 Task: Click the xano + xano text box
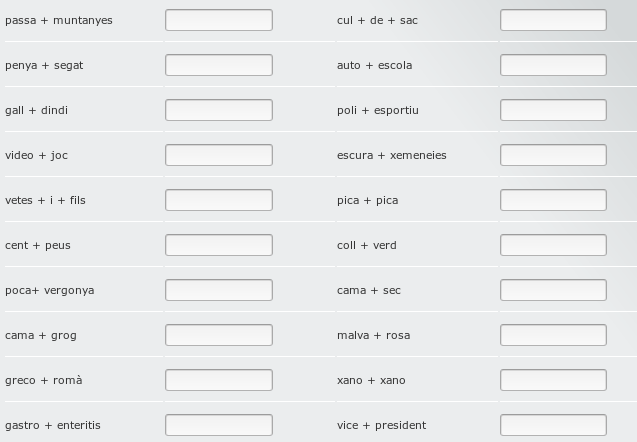(x=553, y=380)
